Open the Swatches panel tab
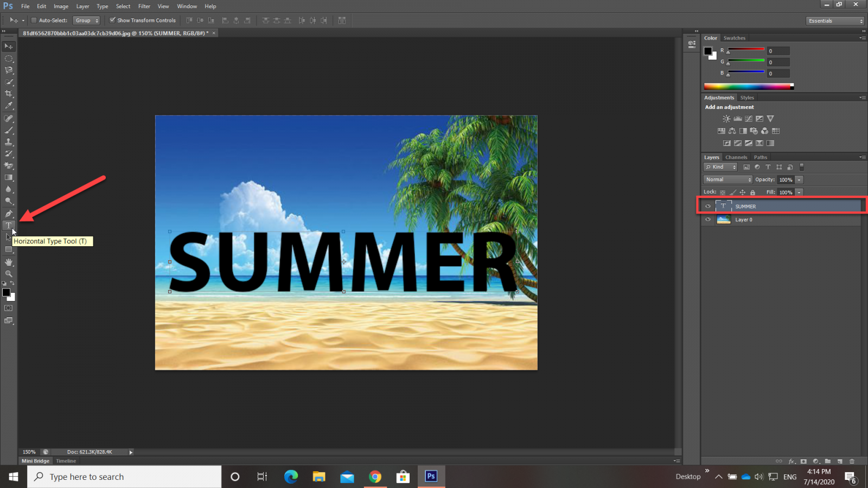Image resolution: width=868 pixels, height=488 pixels. click(x=734, y=38)
